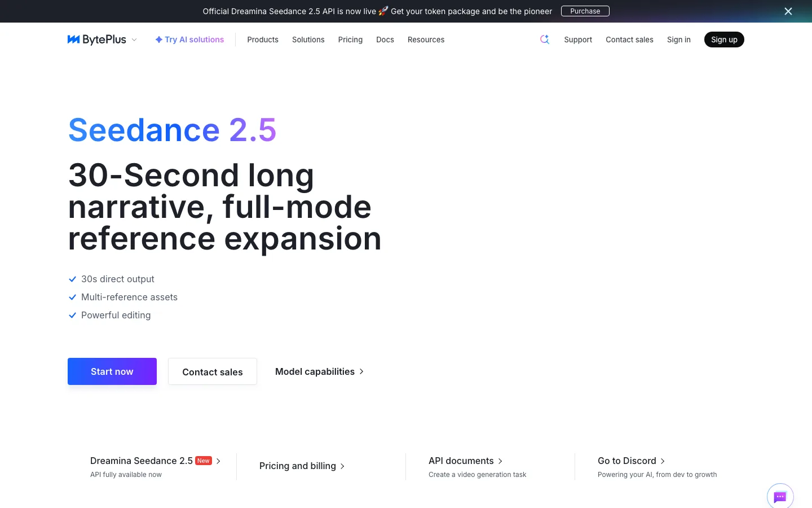Click Try AI solutions
Viewport: 812px width, 508px height.
pos(190,40)
